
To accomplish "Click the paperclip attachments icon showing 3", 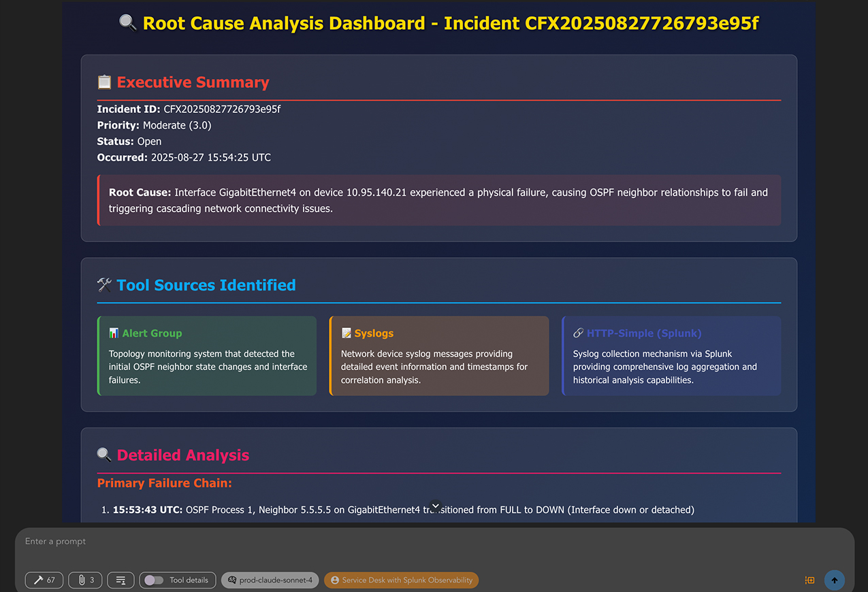I will 86,580.
